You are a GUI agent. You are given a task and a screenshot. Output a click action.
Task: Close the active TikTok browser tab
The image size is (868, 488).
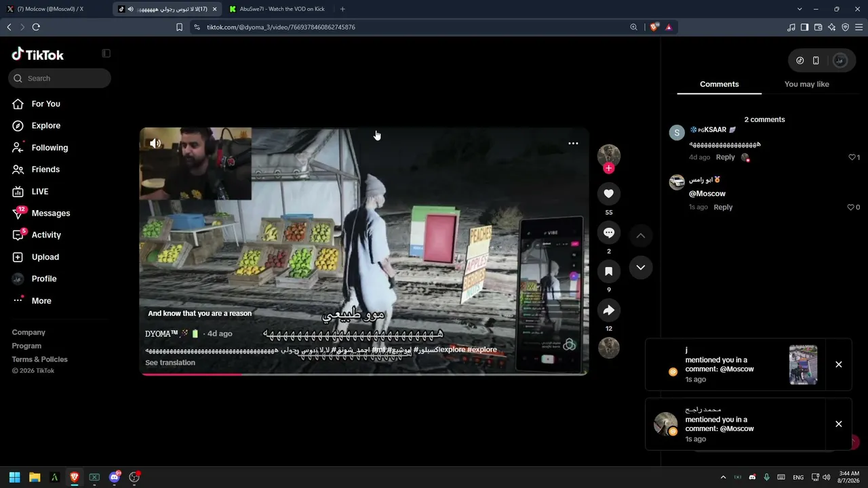(214, 9)
